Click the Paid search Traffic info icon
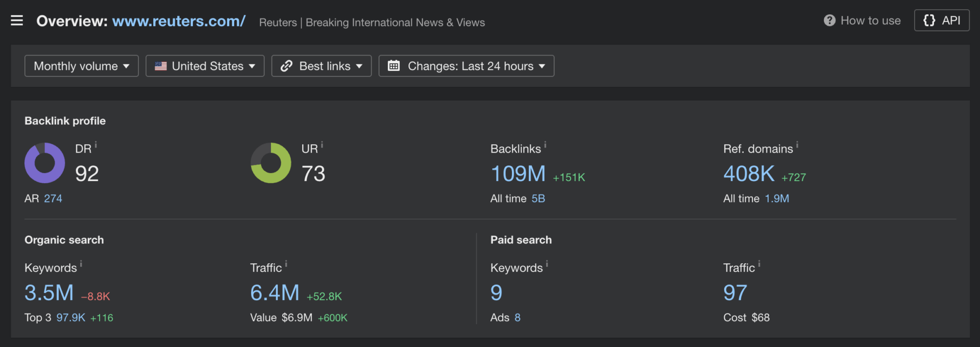Viewport: 980px width, 347px height. (x=759, y=264)
